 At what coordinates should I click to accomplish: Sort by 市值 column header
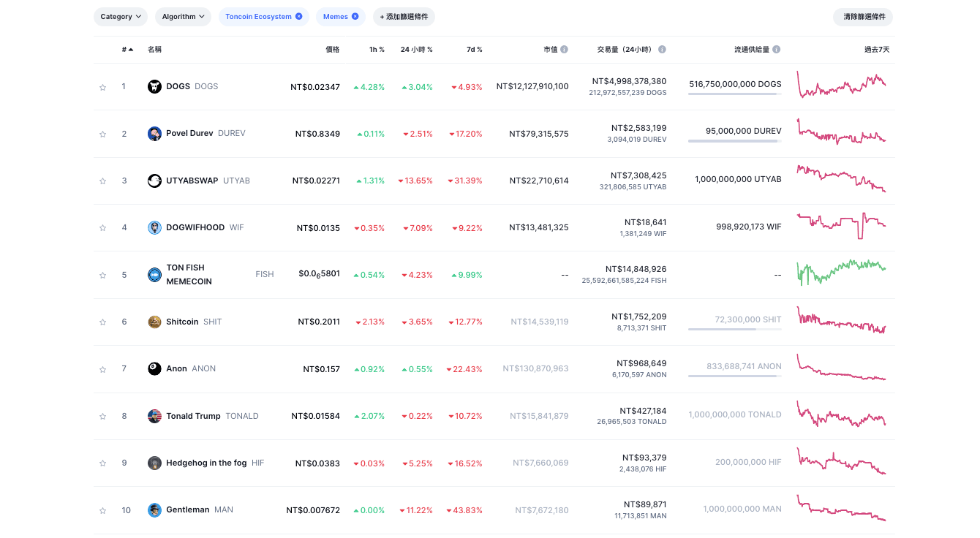[x=551, y=50]
